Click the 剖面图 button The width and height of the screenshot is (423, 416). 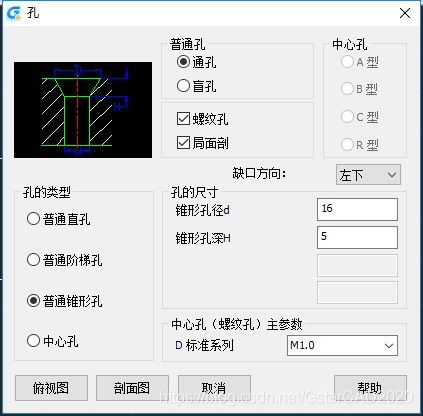132,388
